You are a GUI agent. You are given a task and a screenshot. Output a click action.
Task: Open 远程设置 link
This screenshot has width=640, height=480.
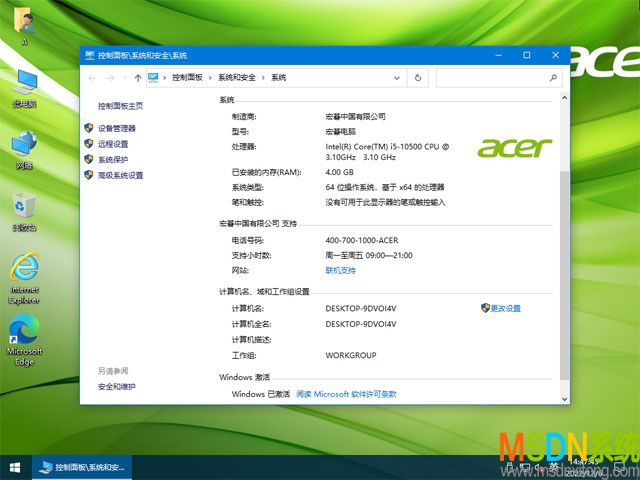coord(113,144)
